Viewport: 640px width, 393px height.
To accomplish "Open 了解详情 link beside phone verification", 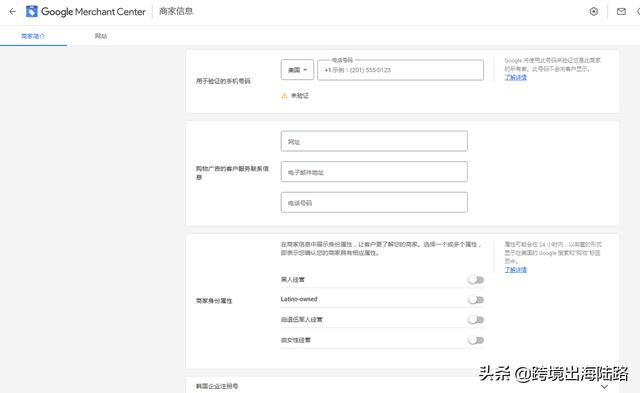I will [516, 77].
